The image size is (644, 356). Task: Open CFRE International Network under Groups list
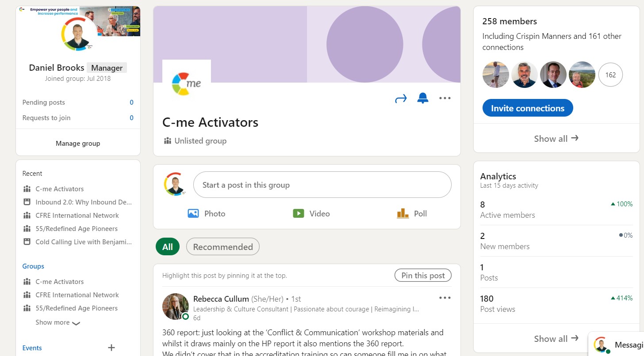[x=77, y=295]
